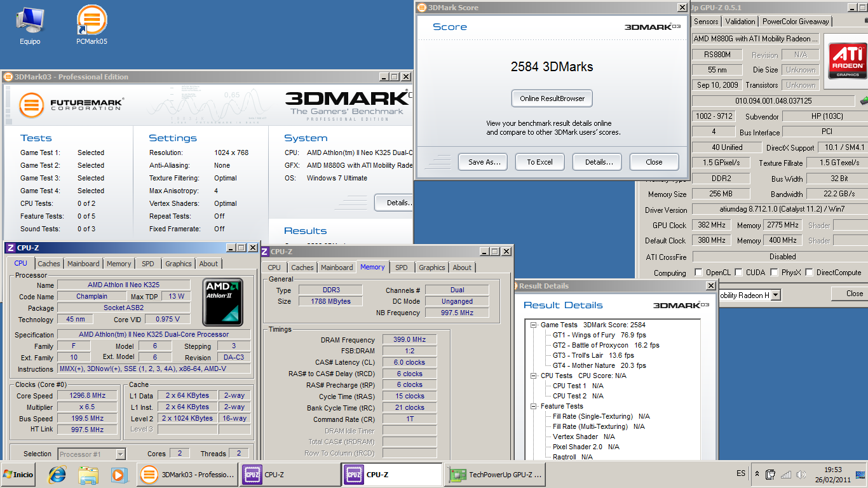Click System Details button in 3DMark03
Screen dimensions: 868x488
[393, 203]
